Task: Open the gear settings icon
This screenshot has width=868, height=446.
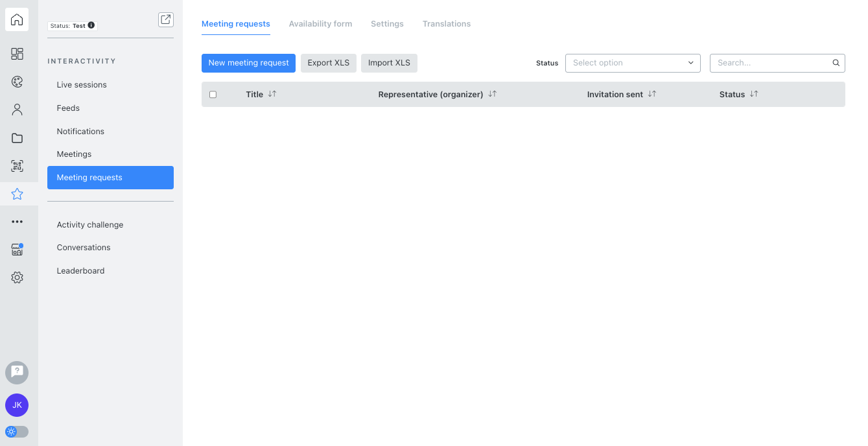Action: coord(17,277)
